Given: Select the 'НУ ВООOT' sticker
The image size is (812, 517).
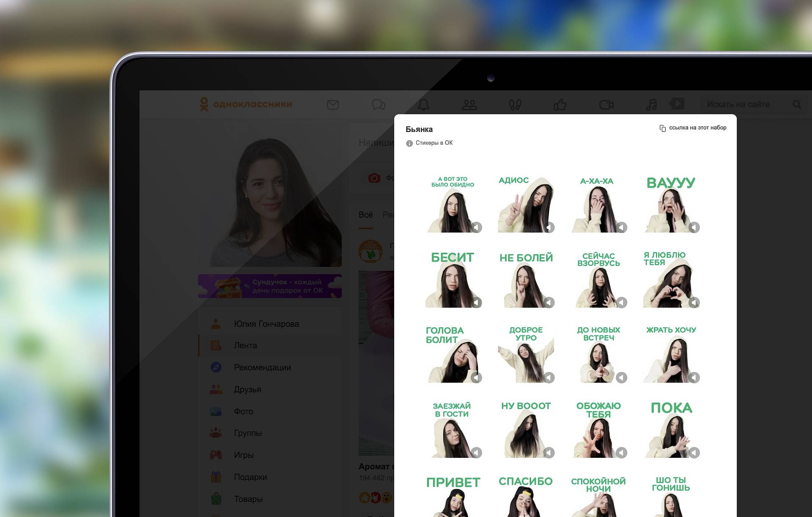Looking at the screenshot, I should point(526,429).
